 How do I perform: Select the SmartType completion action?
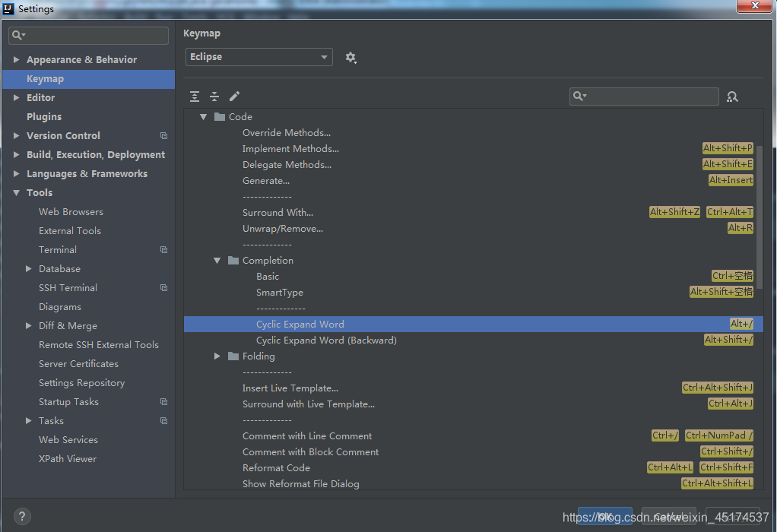pyautogui.click(x=280, y=293)
